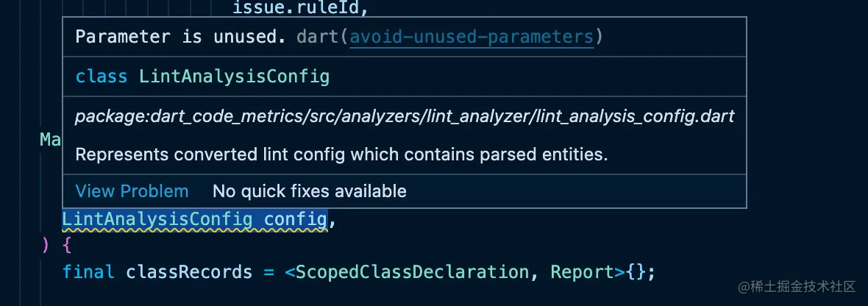Click the 'dart(' source label in tooltip
This screenshot has height=306, width=868.
321,37
